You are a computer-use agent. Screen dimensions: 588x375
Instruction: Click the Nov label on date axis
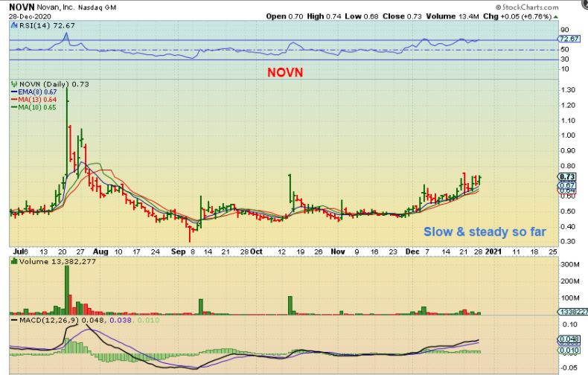[338, 251]
